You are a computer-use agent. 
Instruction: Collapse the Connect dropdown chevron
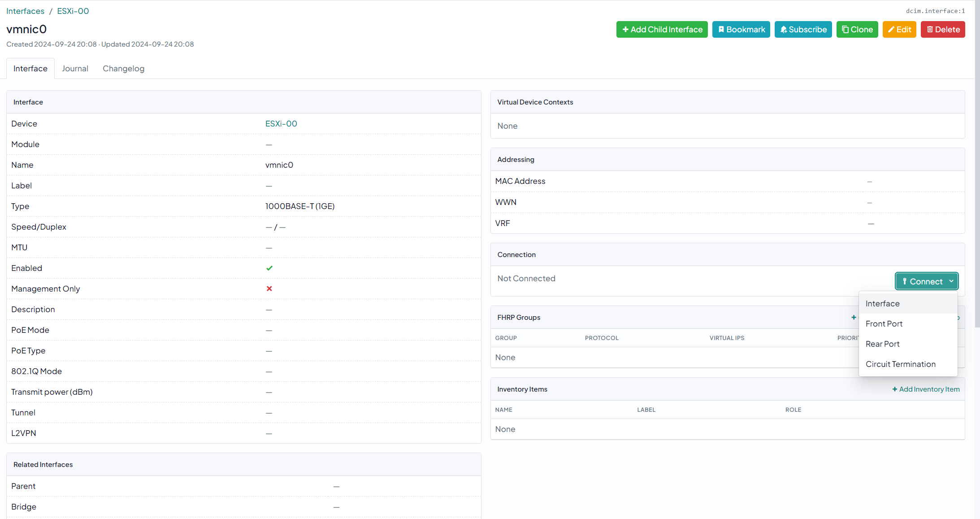click(x=951, y=281)
